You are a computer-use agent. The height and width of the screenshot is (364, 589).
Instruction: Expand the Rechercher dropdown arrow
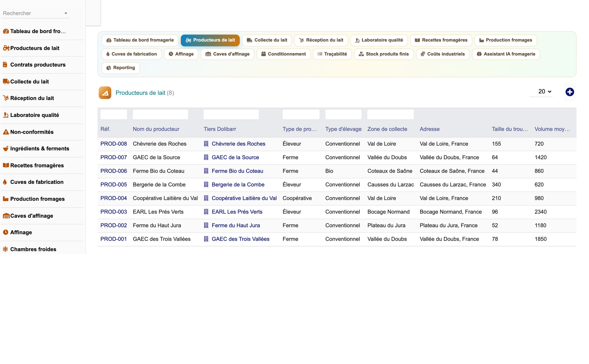tap(66, 13)
